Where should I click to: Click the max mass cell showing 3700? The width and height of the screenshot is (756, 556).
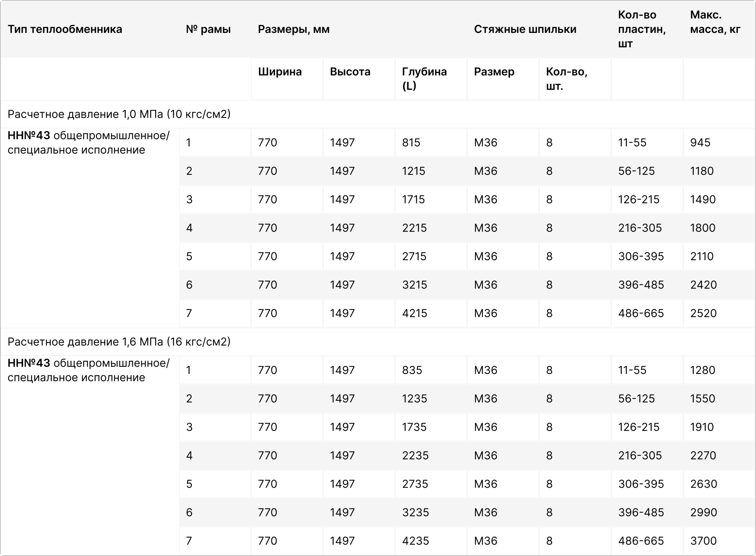[x=703, y=541]
